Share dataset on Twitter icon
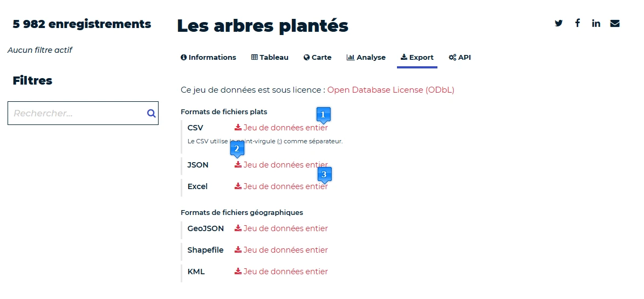Image resolution: width=644 pixels, height=299 pixels. point(559,23)
